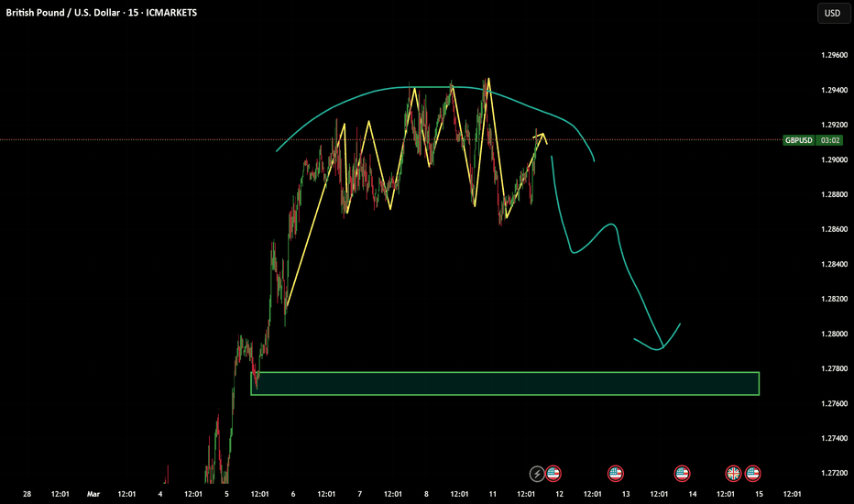854x504 pixels.
Task: Open US flag event beside the UK flag
Action: [x=752, y=474]
